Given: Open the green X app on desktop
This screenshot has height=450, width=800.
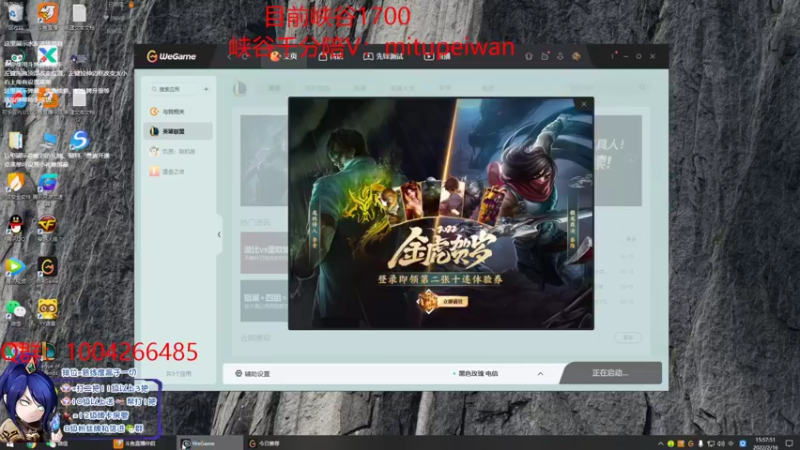Looking at the screenshot, I should pos(47,55).
